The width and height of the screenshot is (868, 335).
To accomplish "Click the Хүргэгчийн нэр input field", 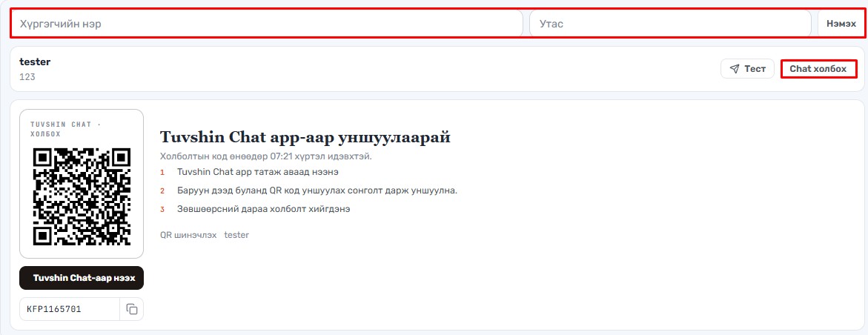I will coord(267,24).
